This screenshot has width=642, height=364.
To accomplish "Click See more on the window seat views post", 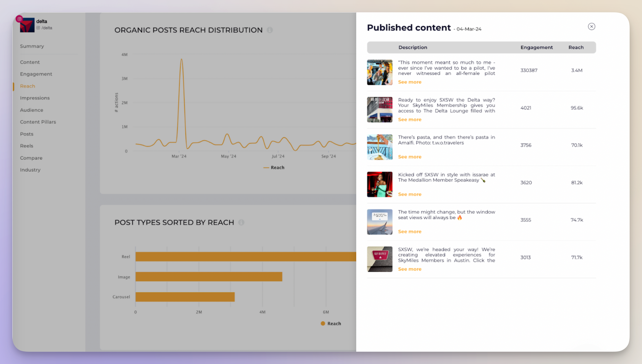I will tap(410, 231).
